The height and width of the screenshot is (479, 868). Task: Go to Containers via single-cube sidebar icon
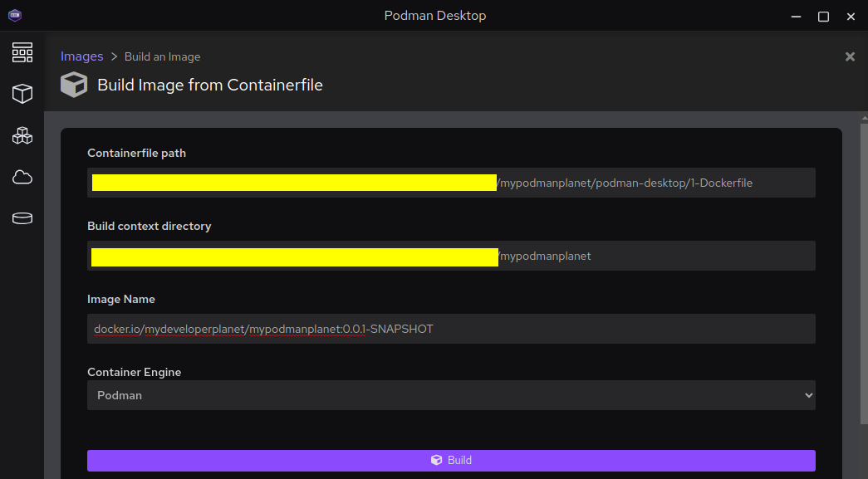(22, 94)
